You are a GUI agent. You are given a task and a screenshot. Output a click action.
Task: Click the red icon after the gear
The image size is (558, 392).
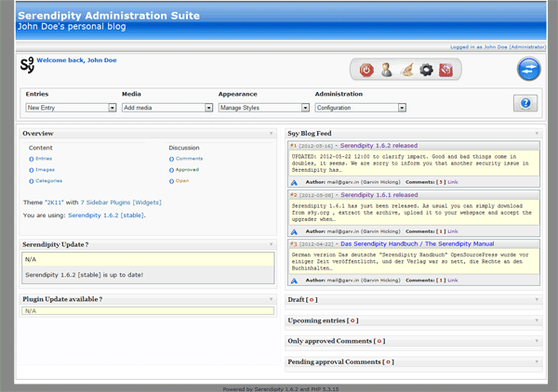coord(446,70)
